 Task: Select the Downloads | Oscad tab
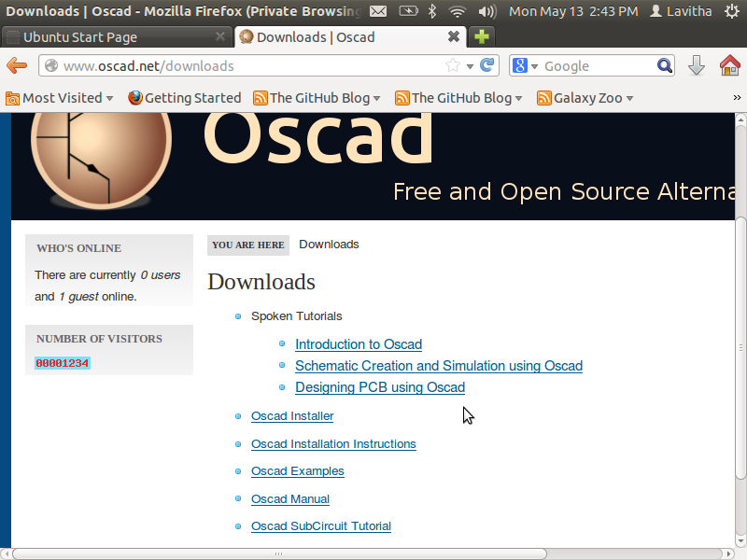349,36
